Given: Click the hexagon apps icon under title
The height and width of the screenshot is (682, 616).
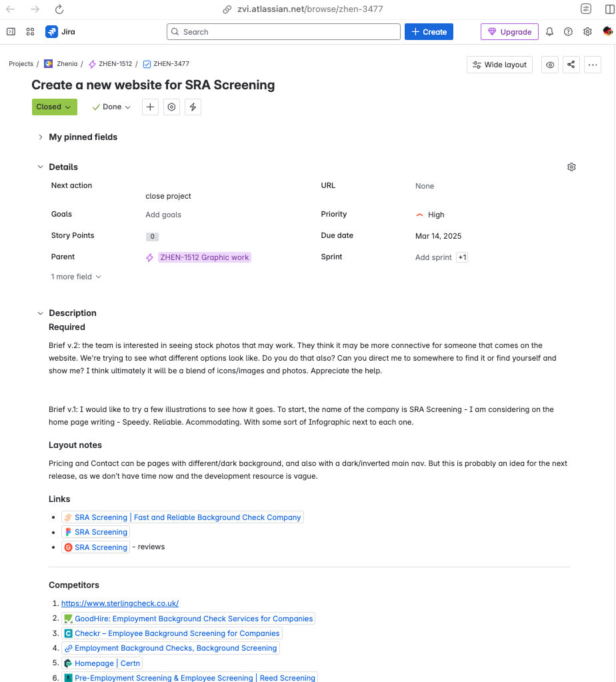Looking at the screenshot, I should pos(171,107).
